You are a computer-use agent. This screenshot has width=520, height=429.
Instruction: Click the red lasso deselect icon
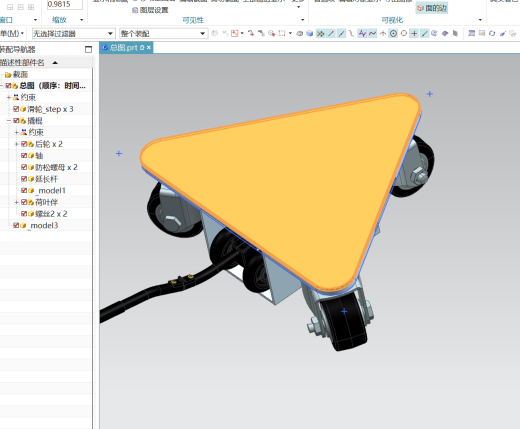click(251, 33)
